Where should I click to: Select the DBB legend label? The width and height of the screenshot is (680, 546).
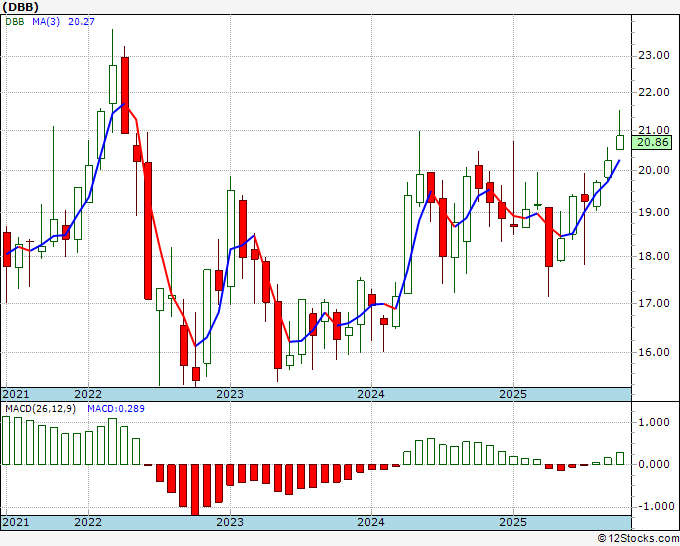[x=15, y=21]
